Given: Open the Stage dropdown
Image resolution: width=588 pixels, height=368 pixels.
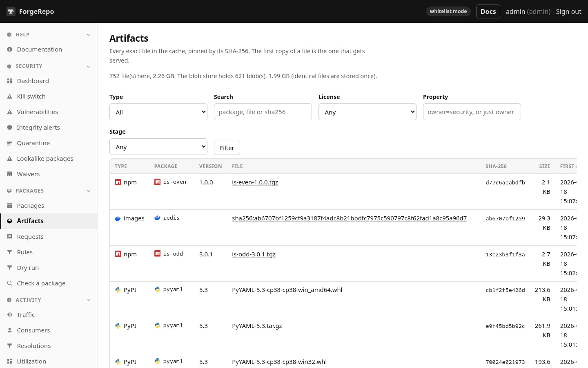Looking at the screenshot, I should (x=158, y=147).
